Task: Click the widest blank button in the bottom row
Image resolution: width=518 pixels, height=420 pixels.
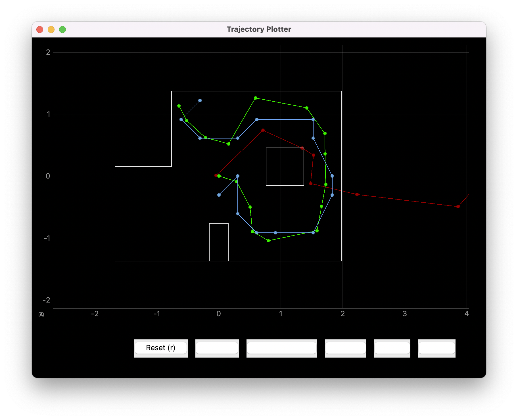Action: pos(281,348)
